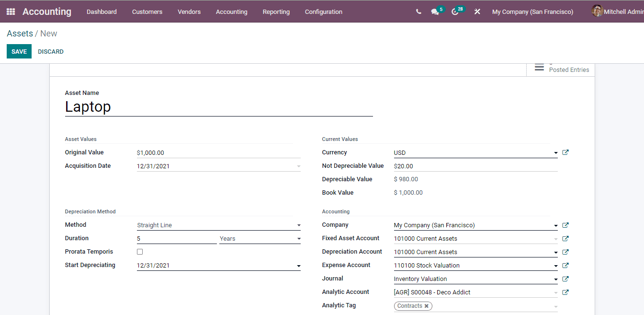
Task: Click Mitchell Admin's avatar image
Action: (597, 11)
